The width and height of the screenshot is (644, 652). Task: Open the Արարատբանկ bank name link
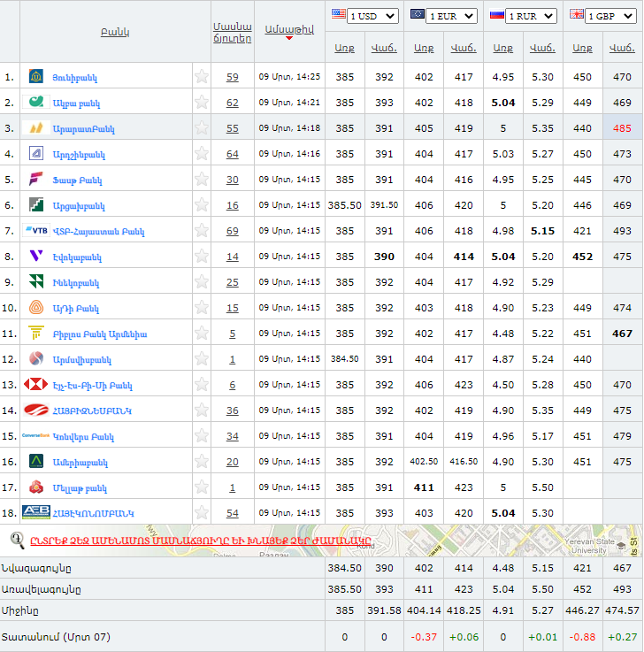click(x=83, y=128)
